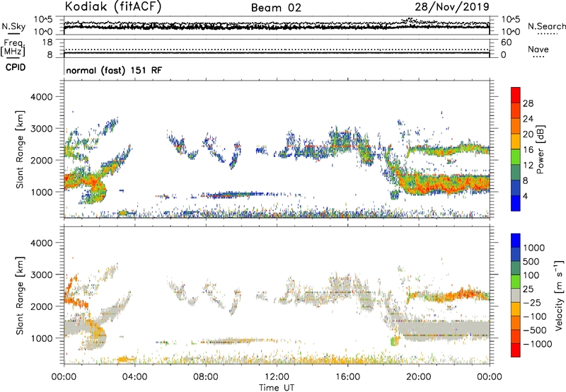Click the power color bar red segment
Image resolution: width=566 pixels, height=392 pixels.
[x=516, y=96]
